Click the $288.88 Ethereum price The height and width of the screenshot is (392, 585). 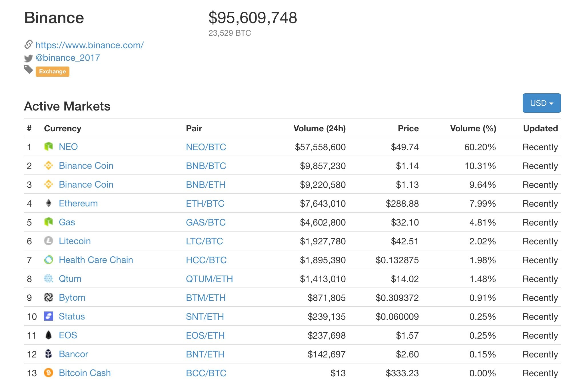point(402,204)
